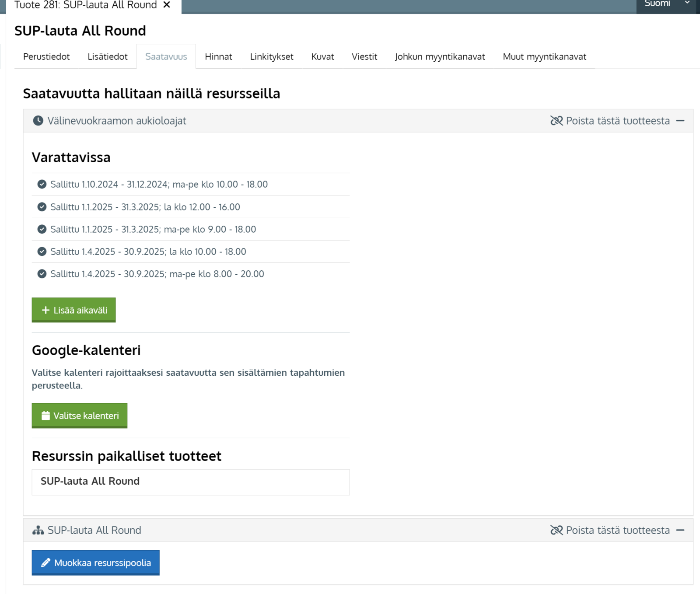Click the unlink icon in the Välinevuokraamon aukioloajat header
Screen dimensions: 700x594
556,121
